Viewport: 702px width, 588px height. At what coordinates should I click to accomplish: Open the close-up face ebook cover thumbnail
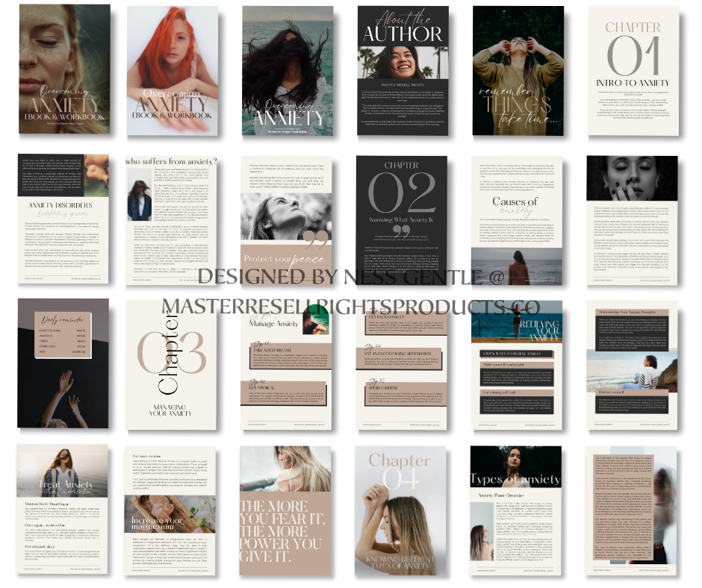63,69
